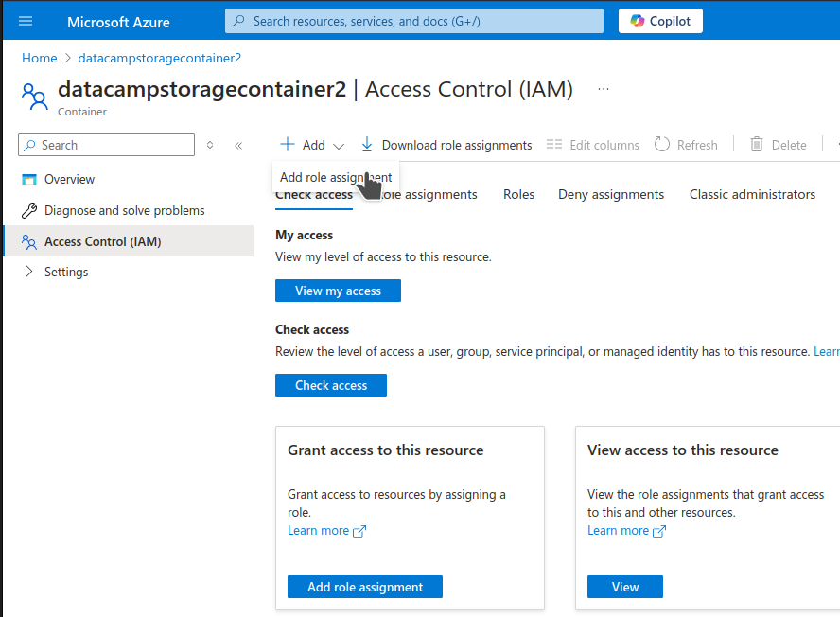Go to the Home breadcrumb
This screenshot has width=840, height=617.
pyautogui.click(x=39, y=58)
